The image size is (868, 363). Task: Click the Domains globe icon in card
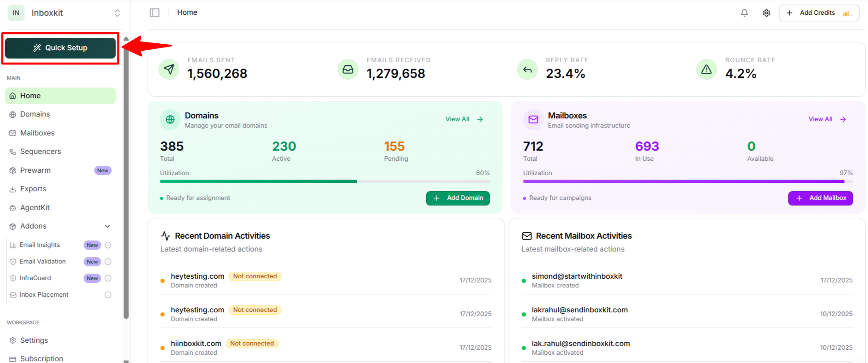[170, 120]
